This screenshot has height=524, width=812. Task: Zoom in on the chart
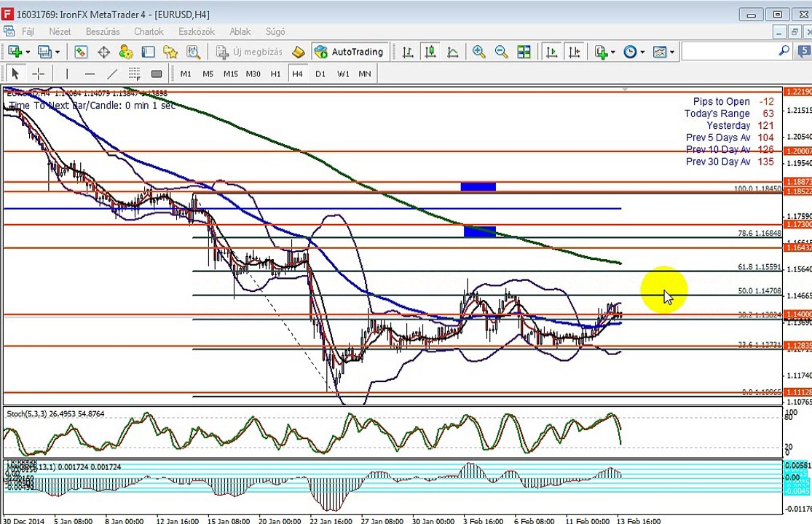point(478,52)
